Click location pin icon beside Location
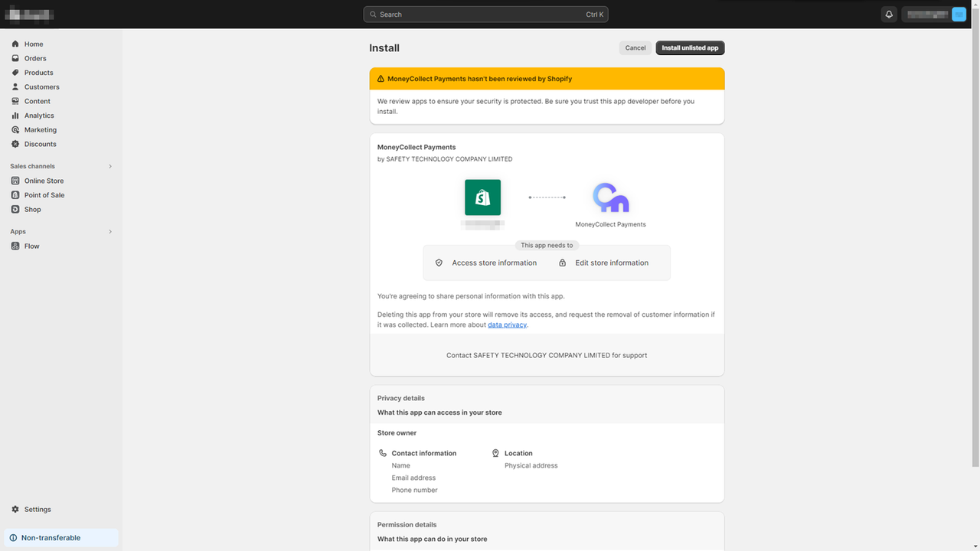This screenshot has width=980, height=551. pos(495,453)
